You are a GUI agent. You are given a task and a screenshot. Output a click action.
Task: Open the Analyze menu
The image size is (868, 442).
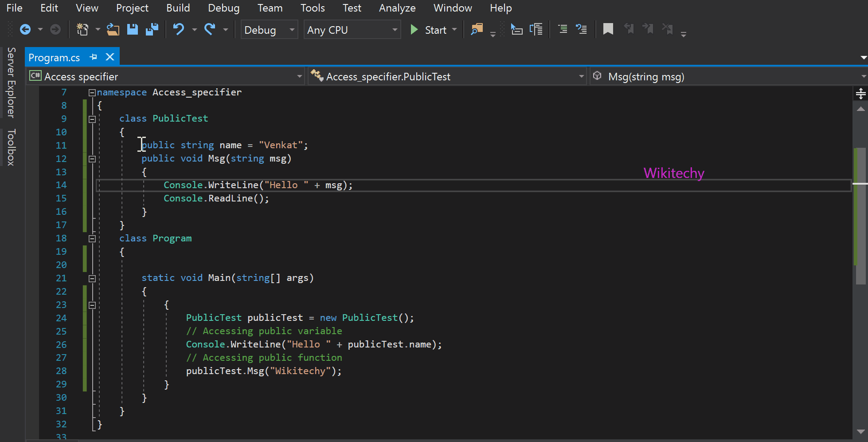(397, 8)
